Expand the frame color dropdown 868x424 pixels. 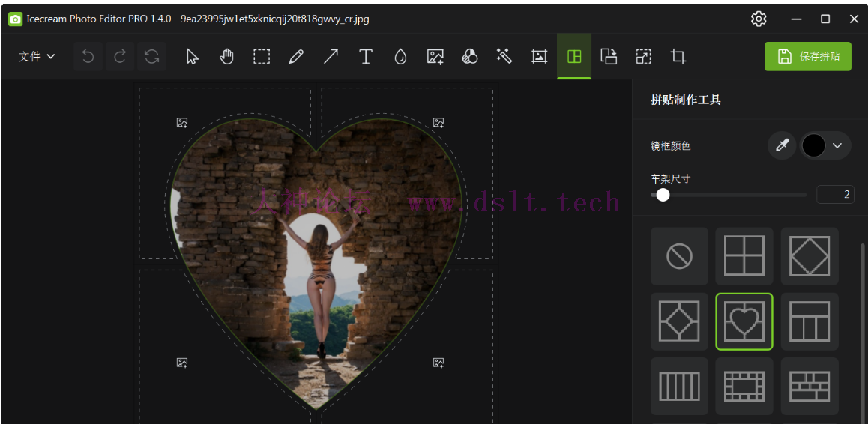[837, 145]
